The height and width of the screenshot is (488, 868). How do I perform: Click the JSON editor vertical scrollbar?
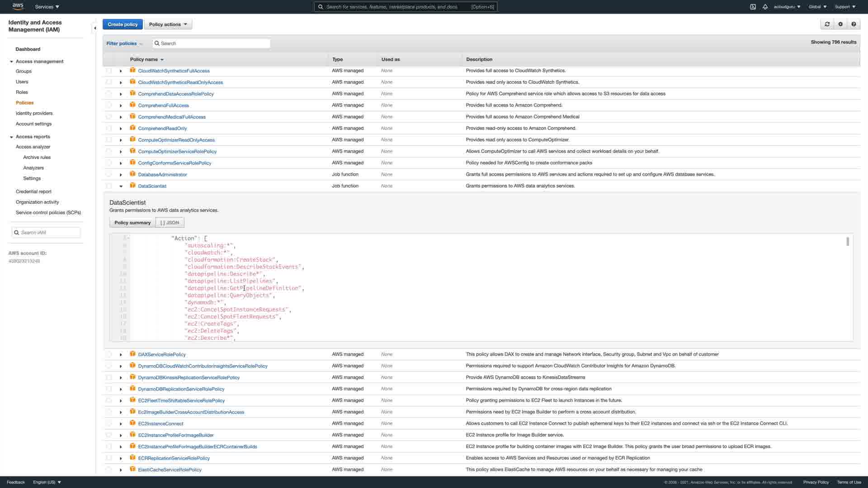[847, 242]
